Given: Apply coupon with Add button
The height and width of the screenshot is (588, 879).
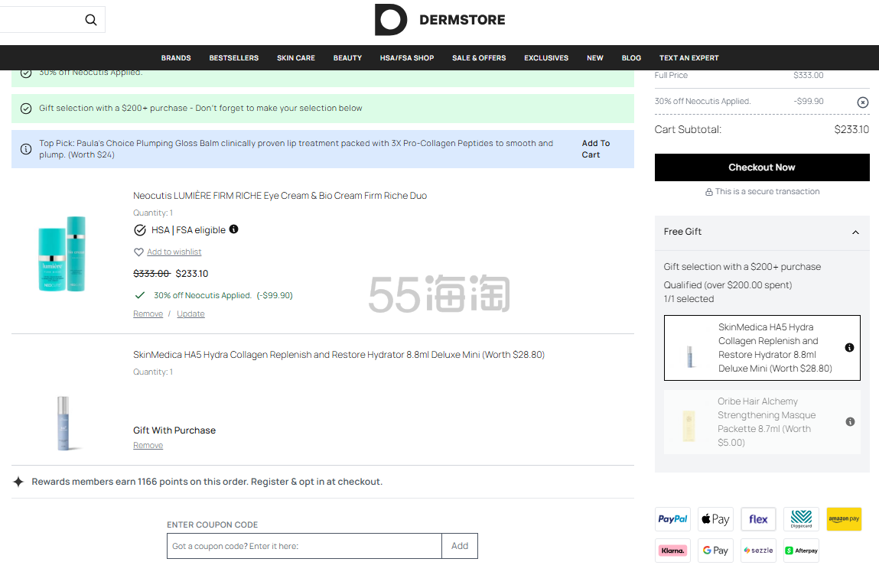Looking at the screenshot, I should tap(460, 546).
